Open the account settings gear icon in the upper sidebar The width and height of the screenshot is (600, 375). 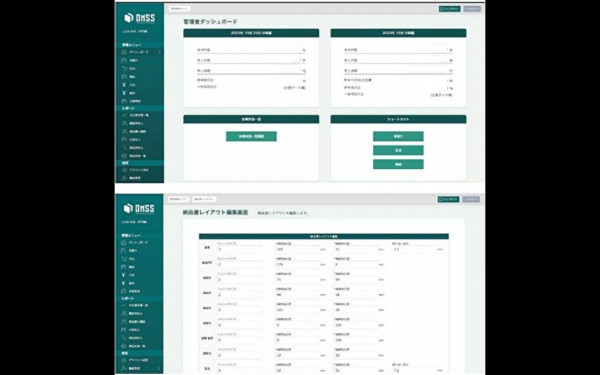coord(124,170)
